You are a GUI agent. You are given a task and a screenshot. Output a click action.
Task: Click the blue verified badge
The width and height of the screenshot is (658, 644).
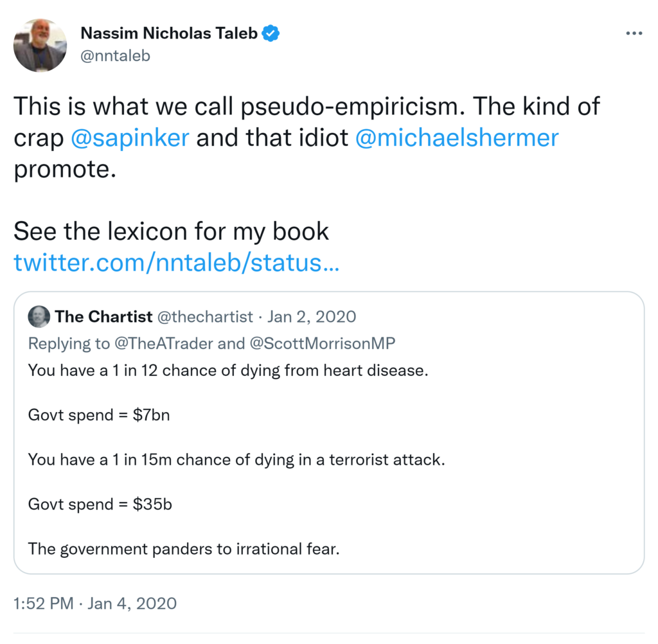(x=272, y=33)
